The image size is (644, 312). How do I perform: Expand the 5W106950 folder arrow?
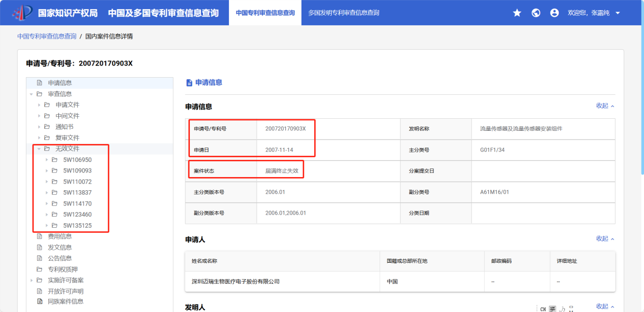[x=47, y=160]
